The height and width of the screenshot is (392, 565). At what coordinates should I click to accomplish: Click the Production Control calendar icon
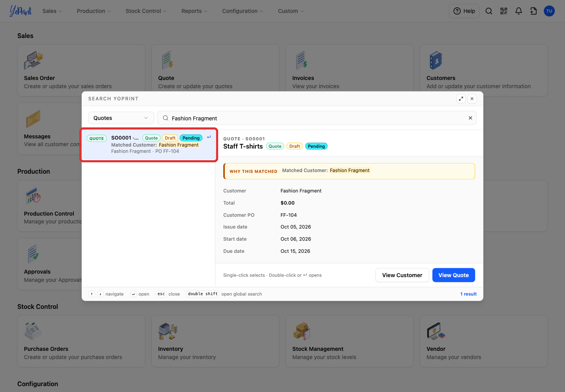click(33, 196)
